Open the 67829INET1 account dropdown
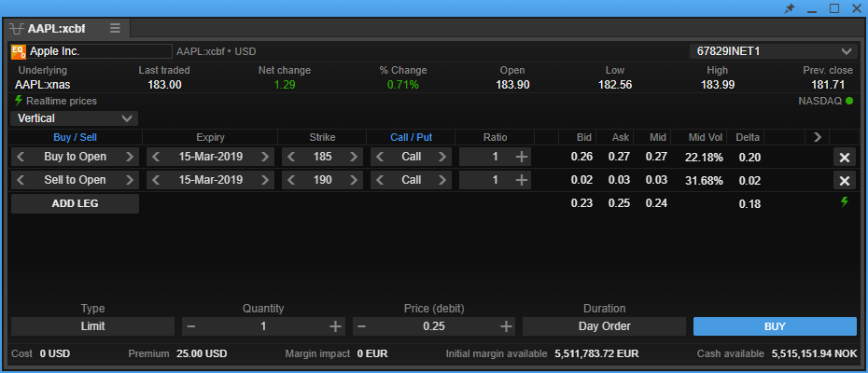 point(773,51)
